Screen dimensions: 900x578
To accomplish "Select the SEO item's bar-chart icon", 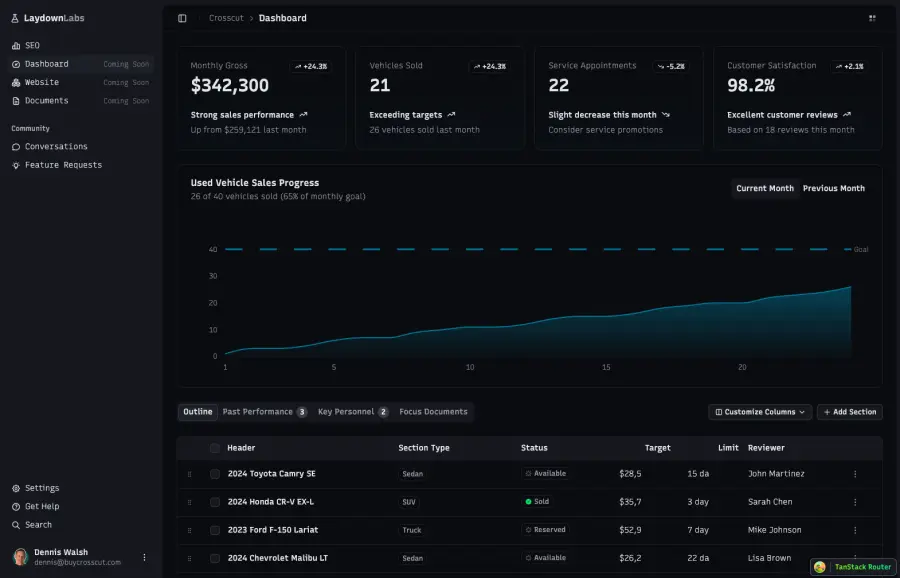I will point(15,45).
